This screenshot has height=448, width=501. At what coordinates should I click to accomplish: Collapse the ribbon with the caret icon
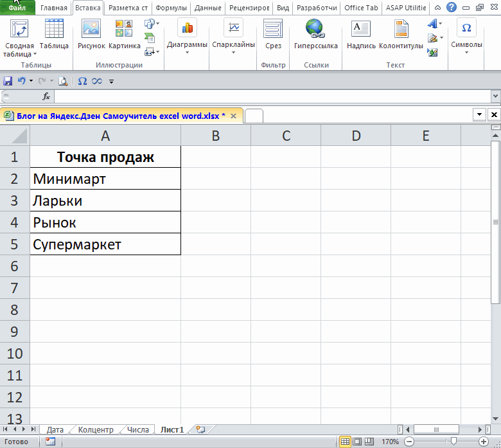(x=438, y=7)
